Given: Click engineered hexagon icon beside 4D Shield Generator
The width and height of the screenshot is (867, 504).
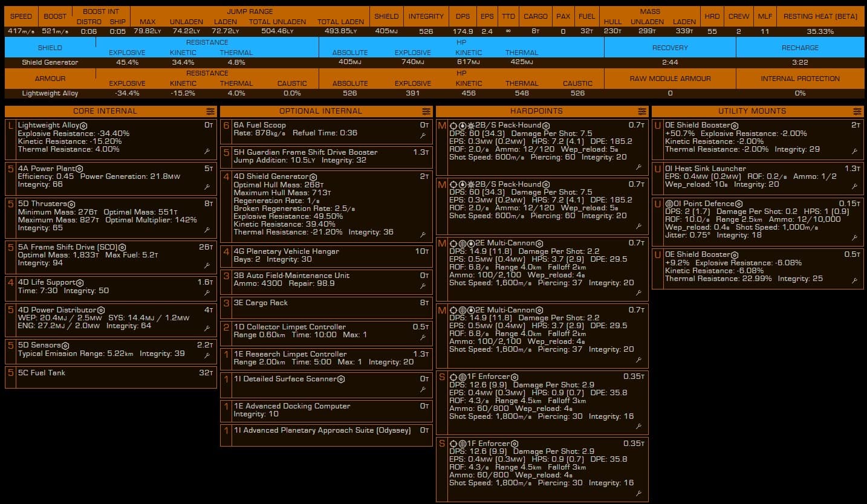Looking at the screenshot, I should pyautogui.click(x=313, y=177).
